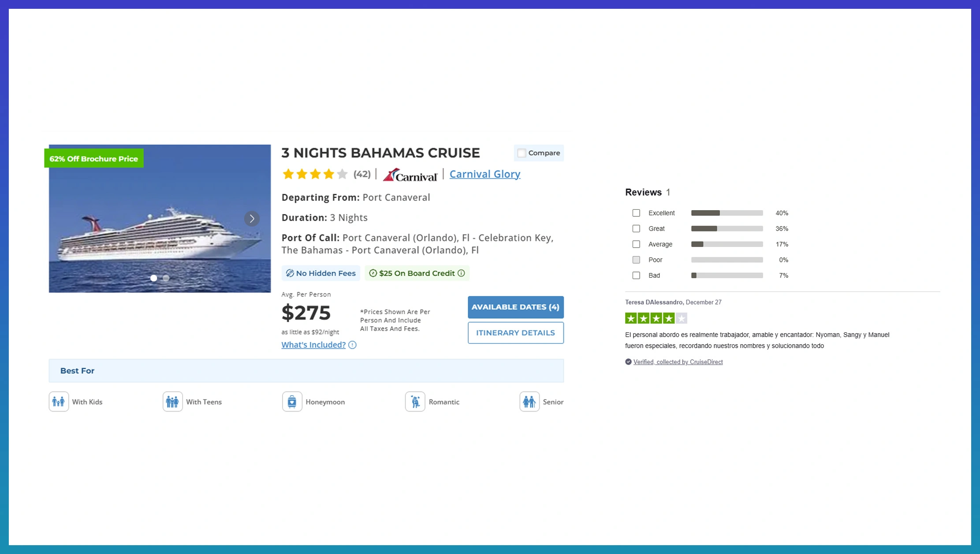This screenshot has width=980, height=554.
Task: Open Available Dates (4)
Action: coord(515,307)
